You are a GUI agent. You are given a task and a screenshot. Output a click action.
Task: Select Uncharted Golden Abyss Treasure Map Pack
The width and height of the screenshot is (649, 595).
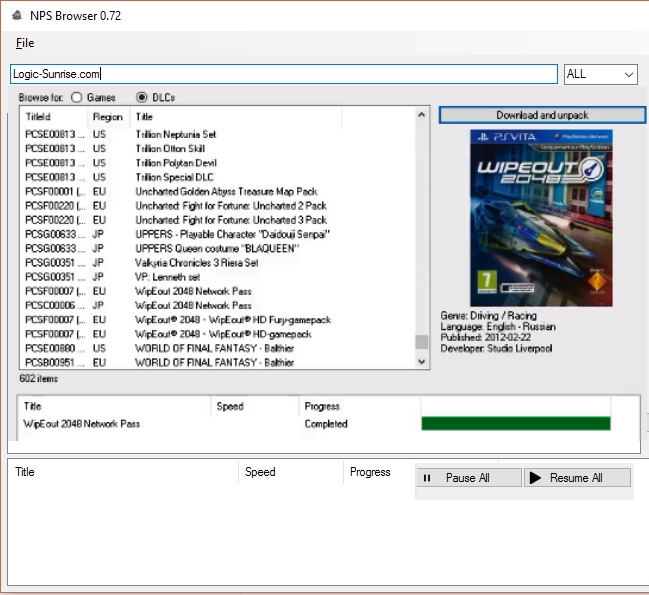point(218,192)
